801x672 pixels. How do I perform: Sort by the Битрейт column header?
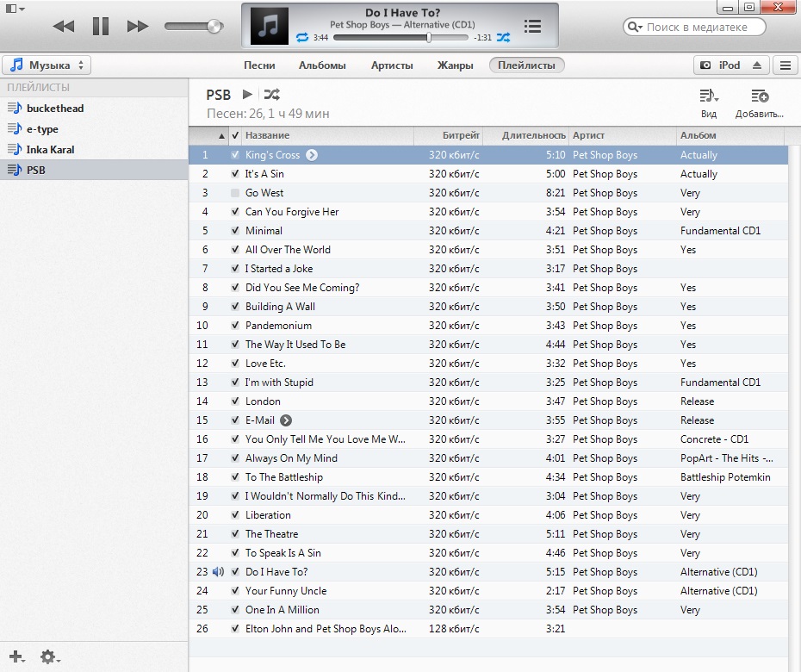click(449, 135)
